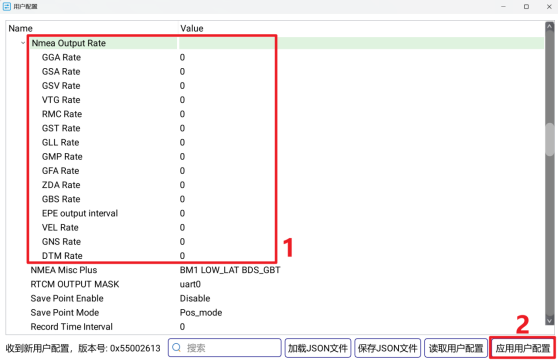Select the Record Time Interval row
Screen dimensions: 559x362
click(x=275, y=327)
